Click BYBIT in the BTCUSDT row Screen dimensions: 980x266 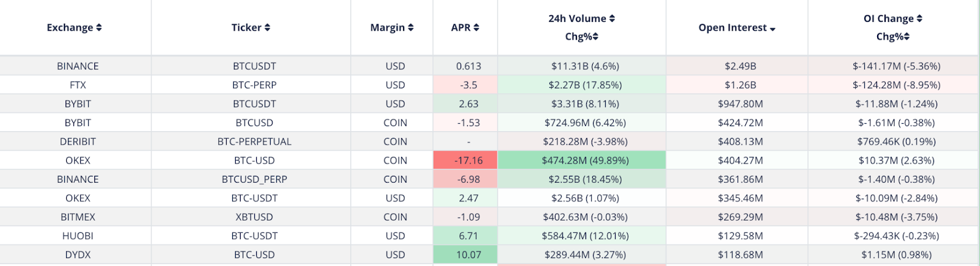[78, 104]
